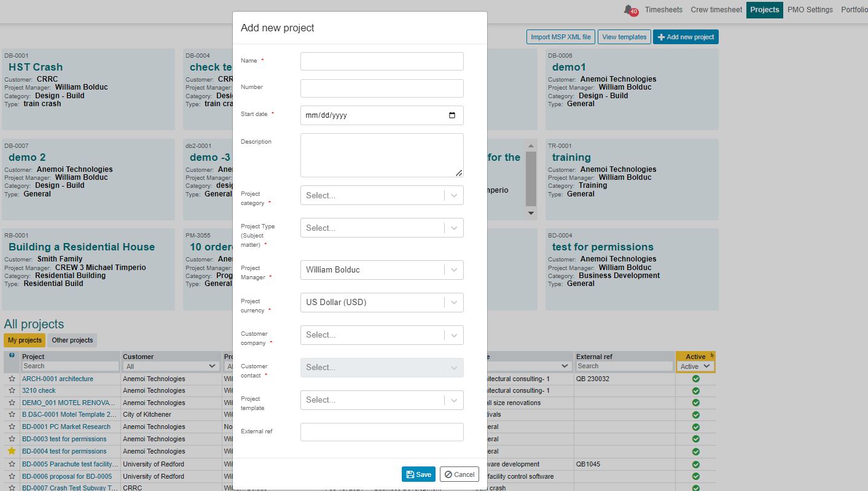This screenshot has height=491, width=868.
Task: Click the active checkmark for BD-0006 proposal row
Action: (695, 476)
